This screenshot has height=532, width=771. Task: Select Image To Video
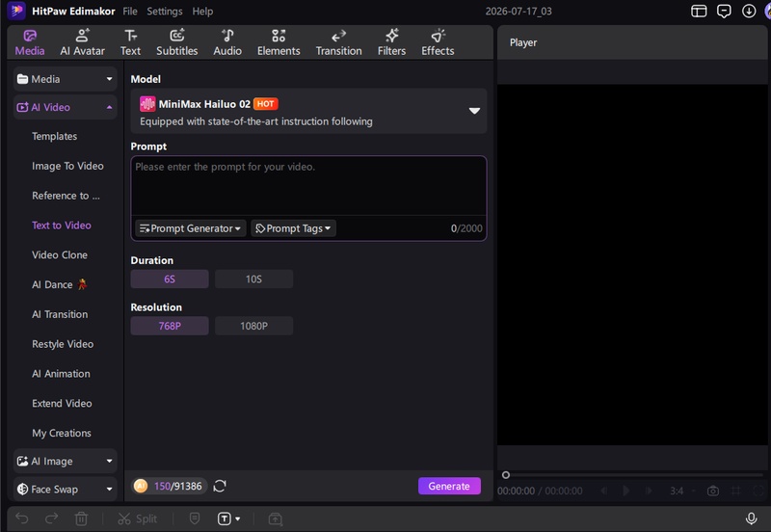pos(67,166)
